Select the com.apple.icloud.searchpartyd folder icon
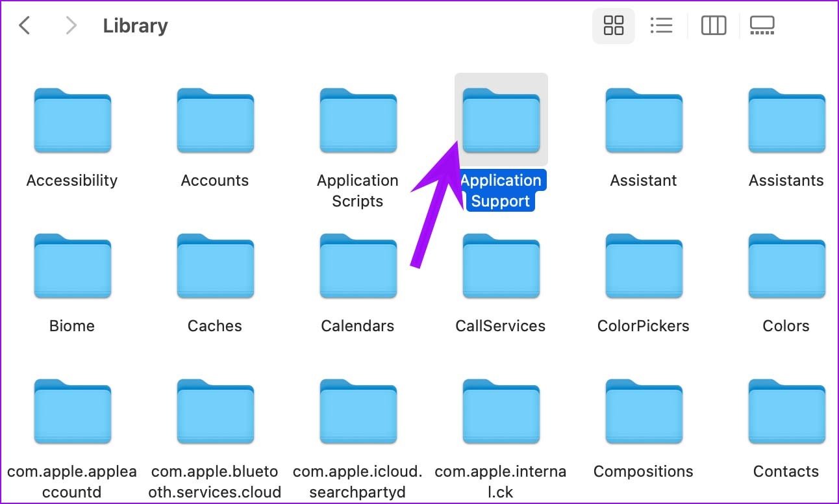Screen dimensions: 839x504 (358, 411)
